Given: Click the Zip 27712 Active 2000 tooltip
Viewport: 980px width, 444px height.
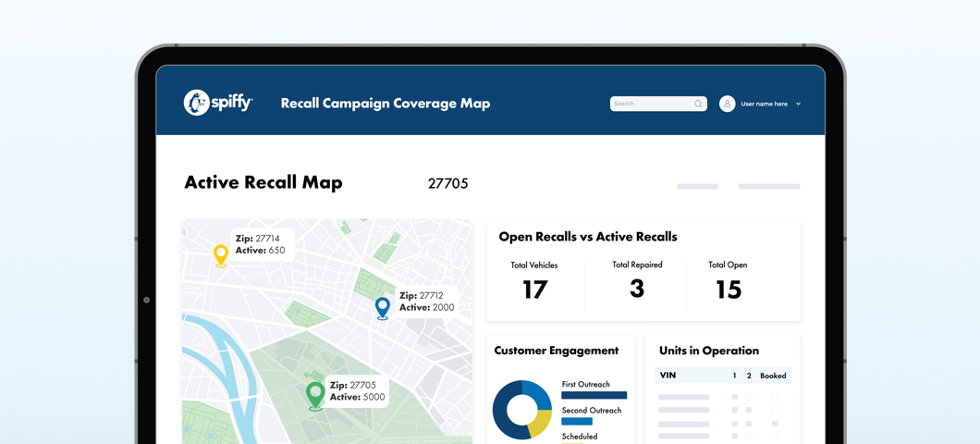Looking at the screenshot, I should (428, 302).
